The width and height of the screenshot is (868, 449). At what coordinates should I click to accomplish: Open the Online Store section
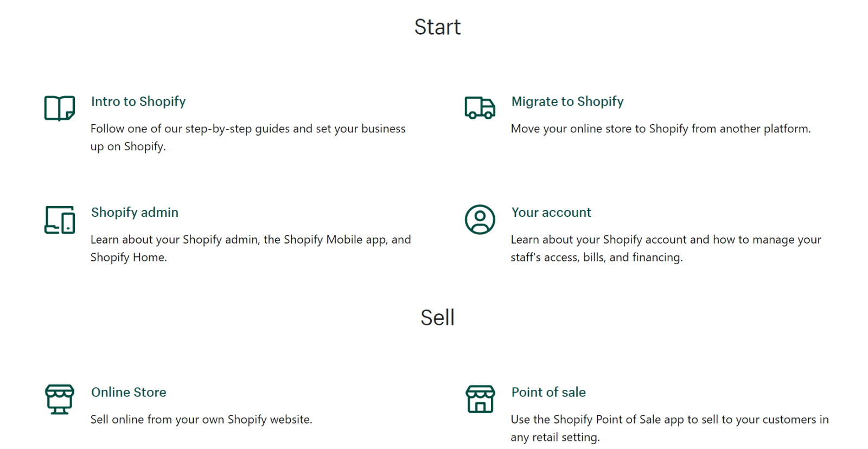128,393
